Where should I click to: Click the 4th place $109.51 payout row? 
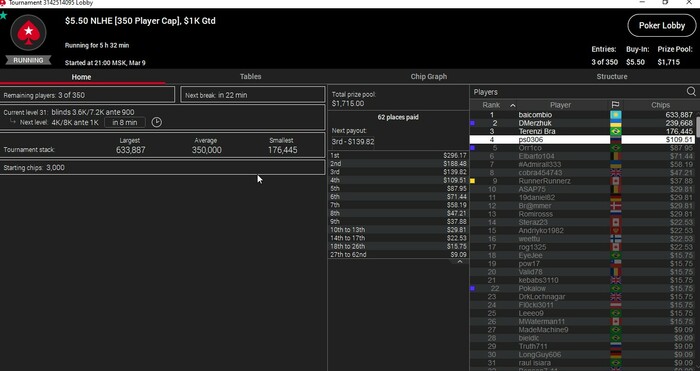pyautogui.click(x=398, y=180)
